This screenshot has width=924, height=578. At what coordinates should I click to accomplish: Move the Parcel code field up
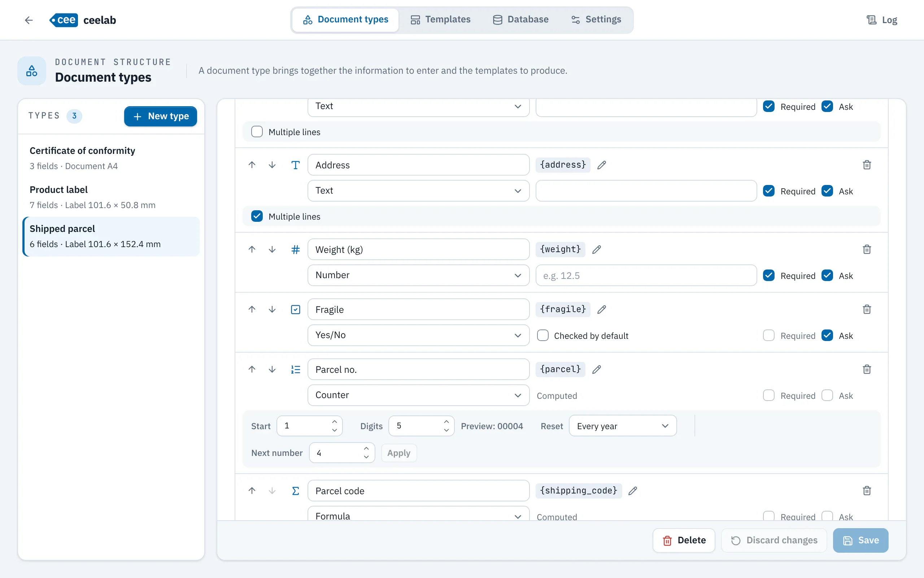pyautogui.click(x=252, y=491)
